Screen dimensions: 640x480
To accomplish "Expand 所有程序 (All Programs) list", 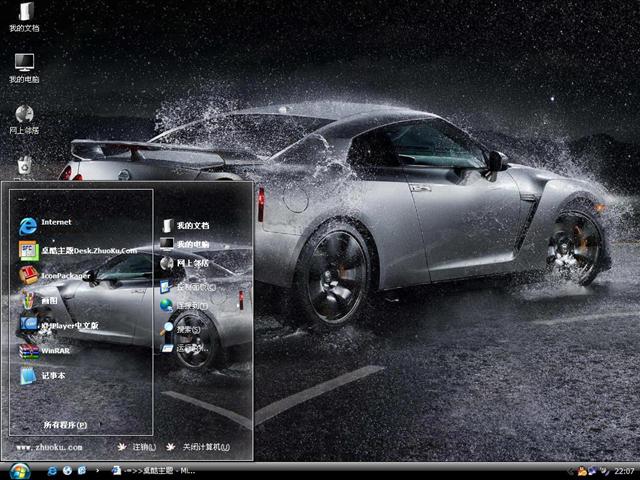I will pos(72,425).
